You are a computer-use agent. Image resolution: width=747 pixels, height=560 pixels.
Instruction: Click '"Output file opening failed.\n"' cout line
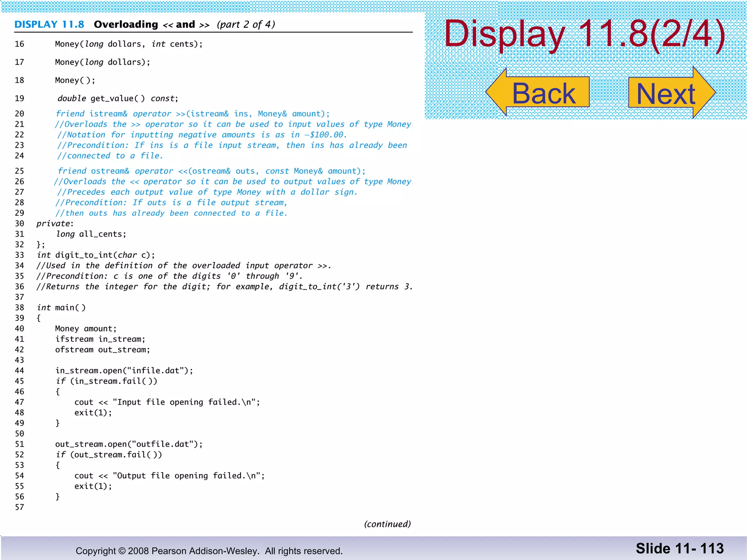pyautogui.click(x=170, y=476)
